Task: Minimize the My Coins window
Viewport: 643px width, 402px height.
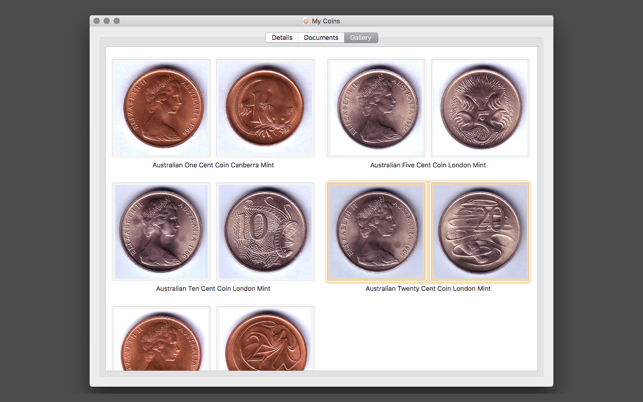Action: (107, 21)
